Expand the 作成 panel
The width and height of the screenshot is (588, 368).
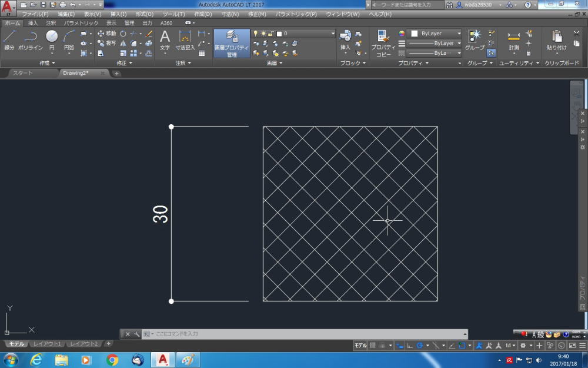click(x=47, y=63)
